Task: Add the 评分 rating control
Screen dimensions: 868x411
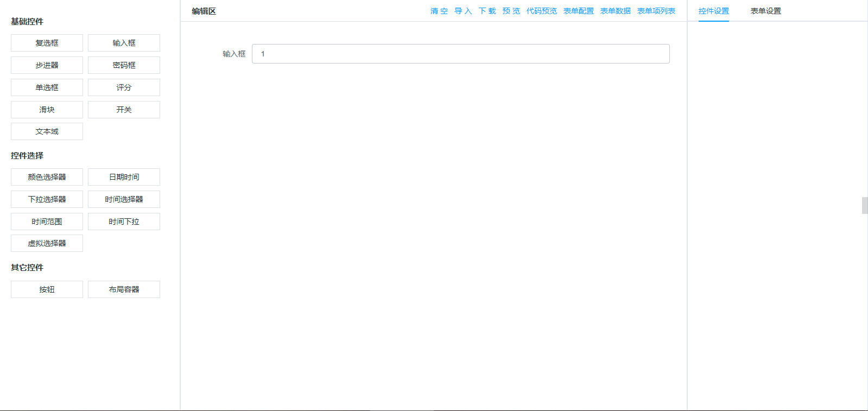Action: [124, 87]
